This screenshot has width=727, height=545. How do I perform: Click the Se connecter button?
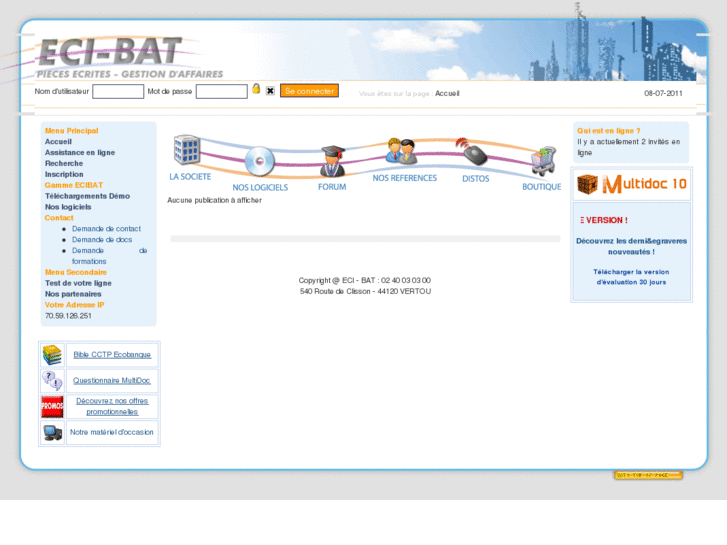309,91
